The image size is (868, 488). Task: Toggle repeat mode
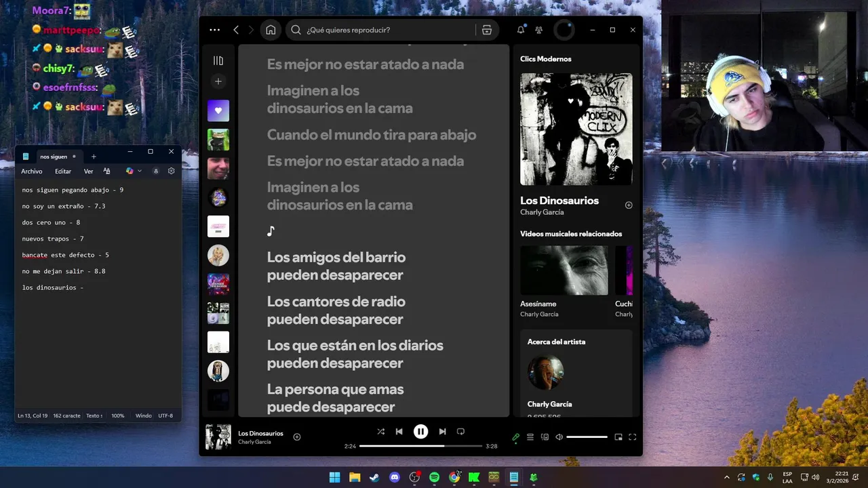click(x=461, y=431)
